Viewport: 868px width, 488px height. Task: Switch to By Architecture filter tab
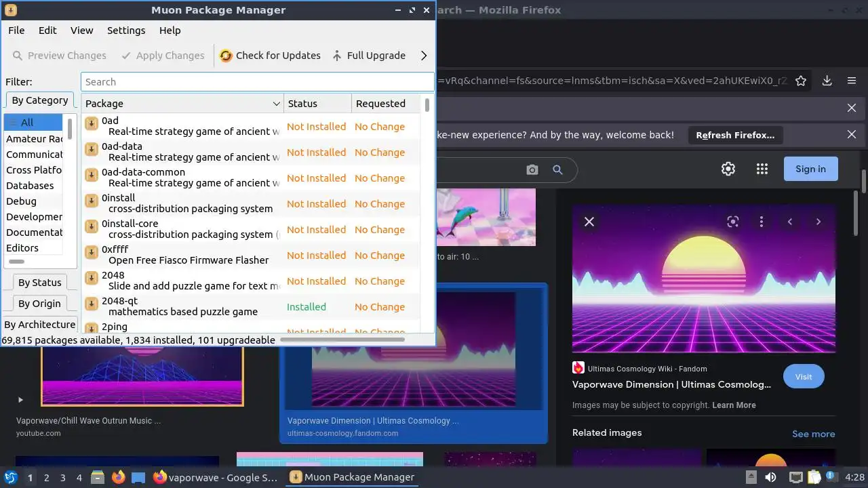pos(40,325)
